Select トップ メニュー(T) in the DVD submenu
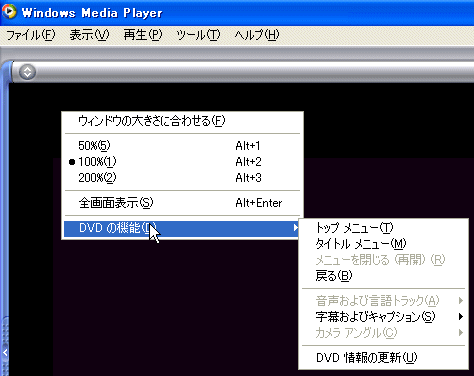 383,228
